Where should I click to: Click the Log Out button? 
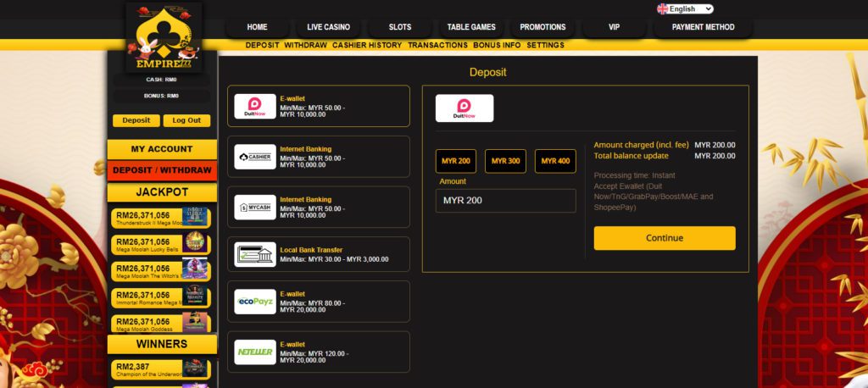pyautogui.click(x=186, y=120)
